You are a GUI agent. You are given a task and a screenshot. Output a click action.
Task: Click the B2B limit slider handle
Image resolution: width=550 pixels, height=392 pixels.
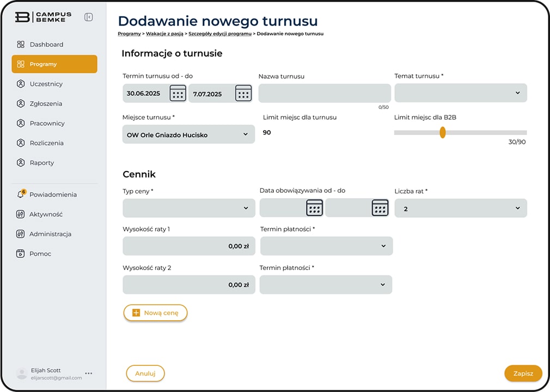[x=442, y=132]
